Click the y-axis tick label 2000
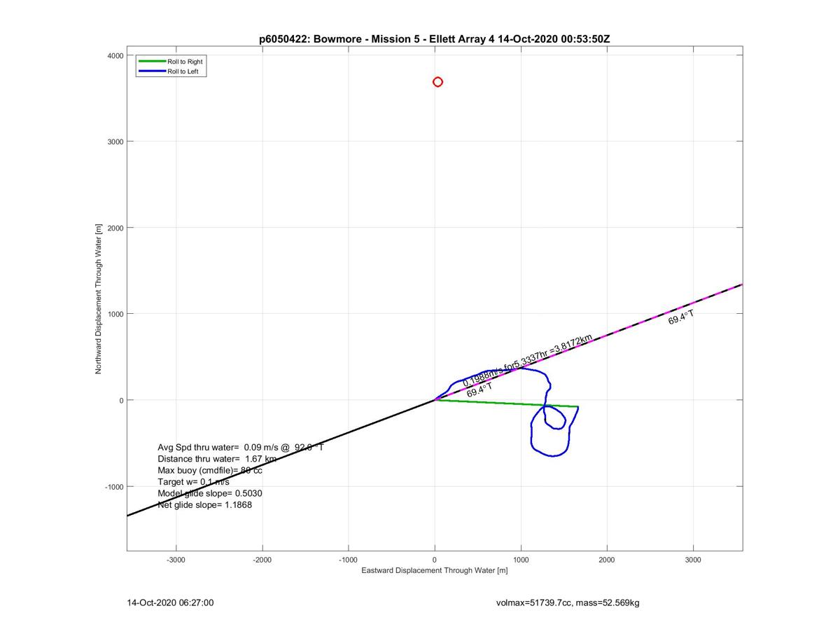Screen dimensions: 840x620 point(115,228)
